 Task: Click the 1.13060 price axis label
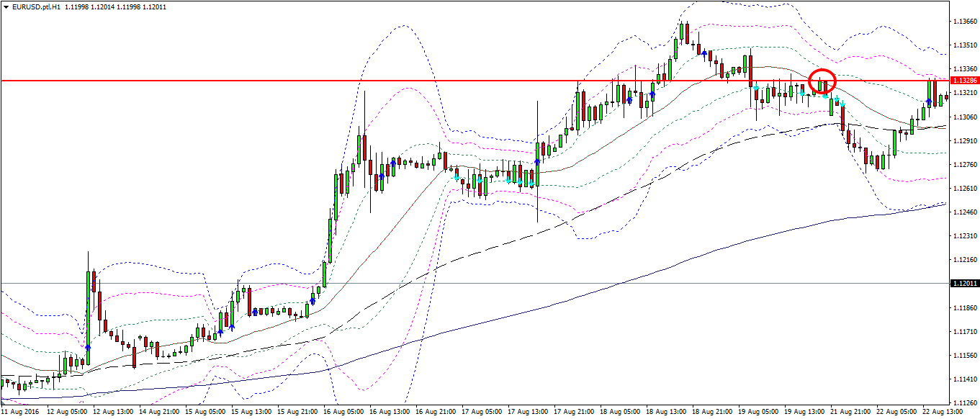click(x=964, y=117)
